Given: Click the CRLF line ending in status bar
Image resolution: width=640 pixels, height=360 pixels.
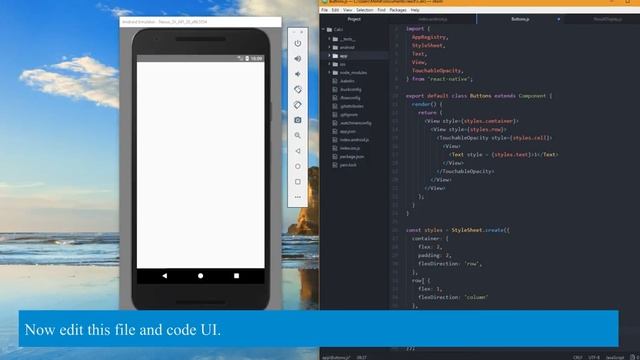Looking at the screenshot, I should pos(577,358).
